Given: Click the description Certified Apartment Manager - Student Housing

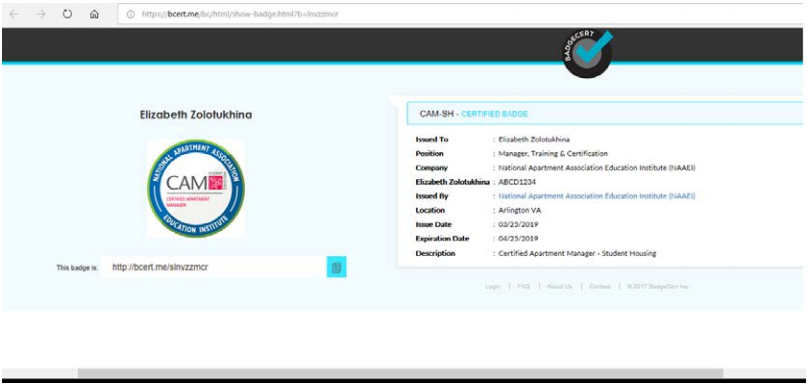Looking at the screenshot, I should click(577, 254).
